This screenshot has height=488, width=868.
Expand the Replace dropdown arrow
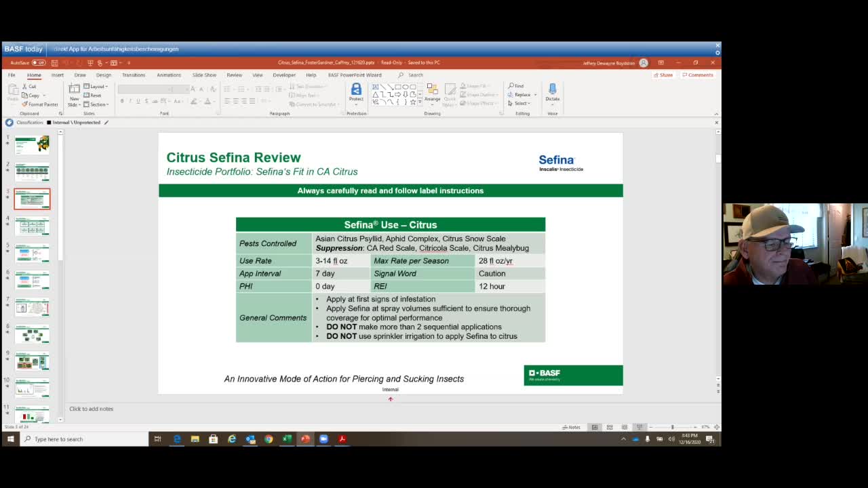(535, 95)
